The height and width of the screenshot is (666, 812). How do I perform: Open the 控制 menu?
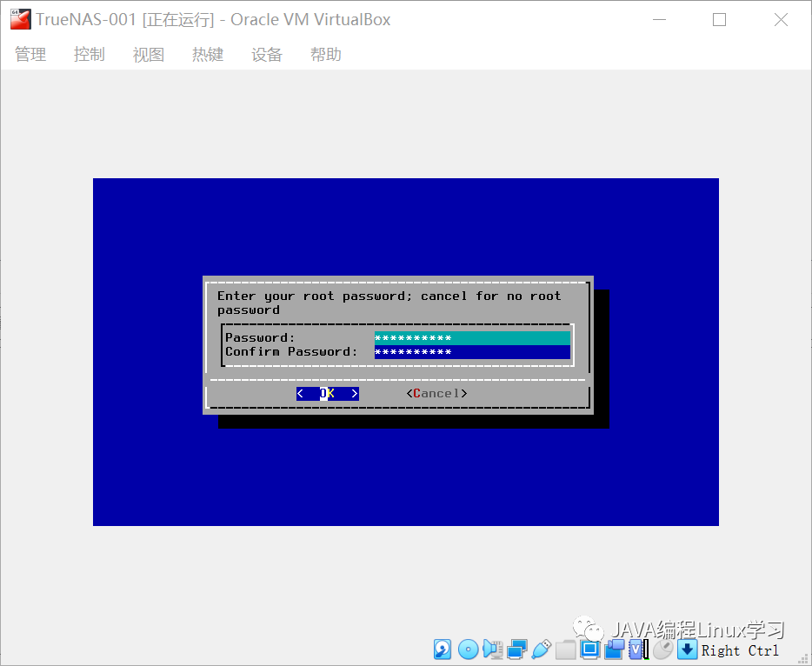89,55
